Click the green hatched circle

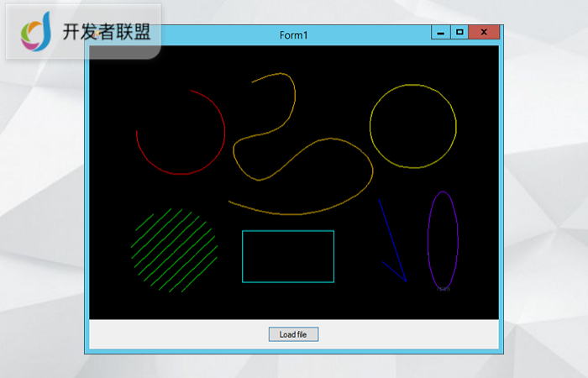tap(174, 250)
